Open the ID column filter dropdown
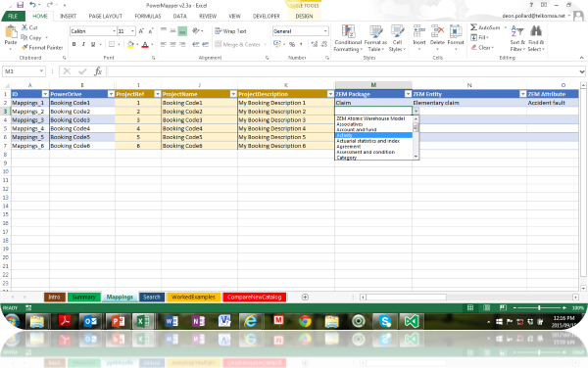 pos(45,94)
